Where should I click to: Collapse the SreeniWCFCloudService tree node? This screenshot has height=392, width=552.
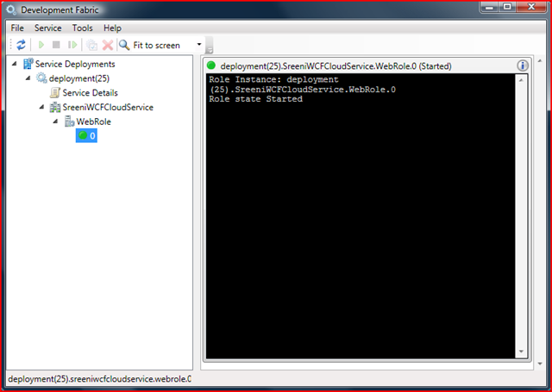42,107
